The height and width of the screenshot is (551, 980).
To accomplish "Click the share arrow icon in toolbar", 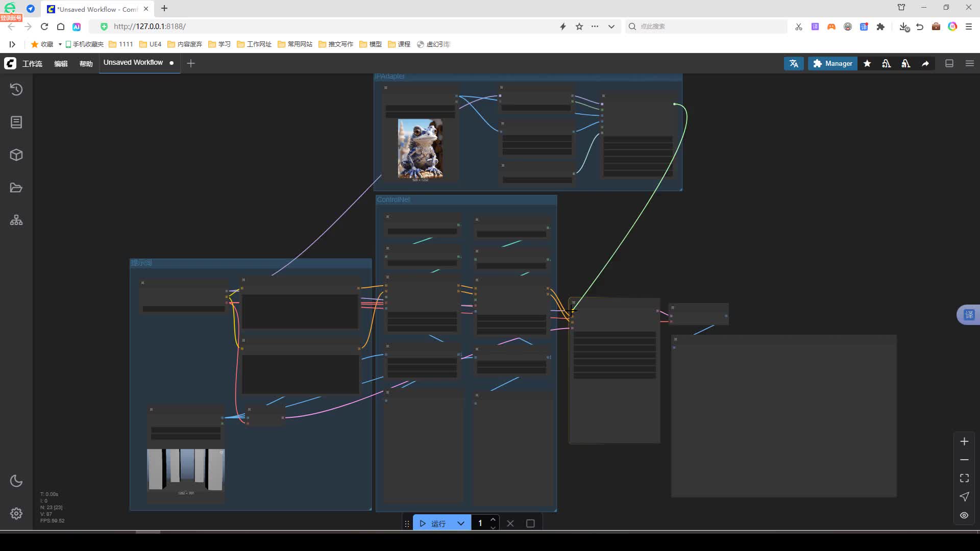I will (x=925, y=63).
